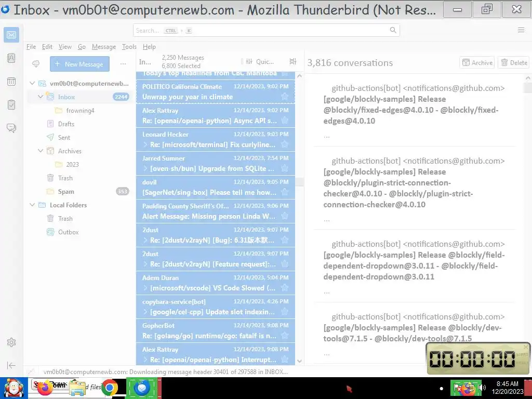Open the Thunderbird hamburger app menu

point(521,30)
